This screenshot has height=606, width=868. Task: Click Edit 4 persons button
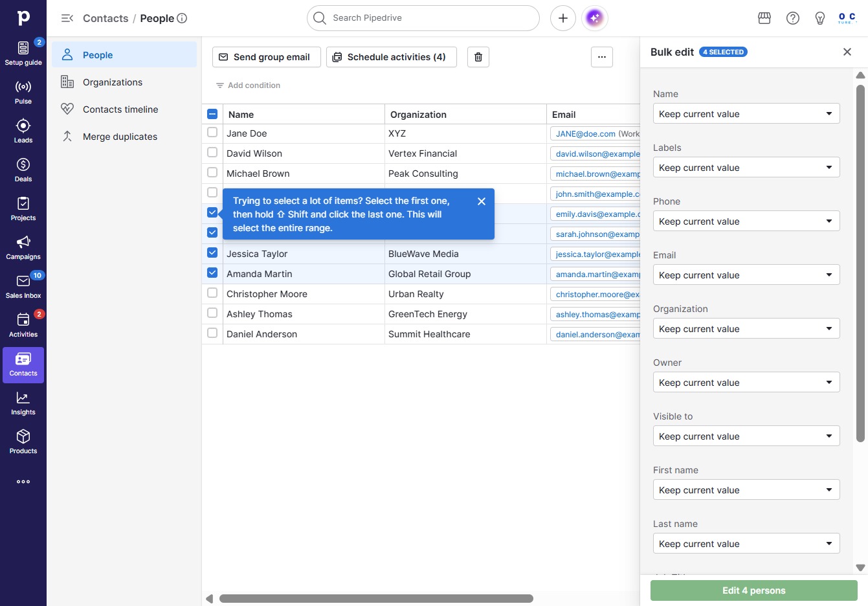(754, 590)
